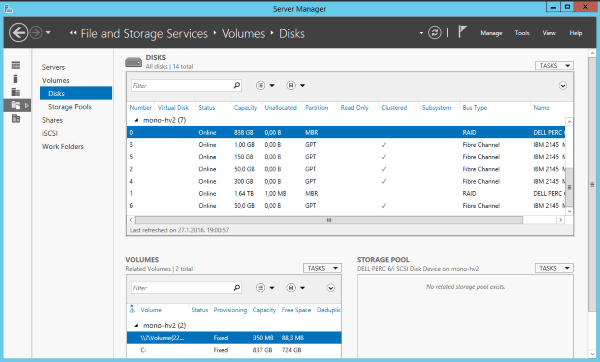Image resolution: width=600 pixels, height=362 pixels.
Task: Click the back navigation arrow button
Action: pos(18,33)
